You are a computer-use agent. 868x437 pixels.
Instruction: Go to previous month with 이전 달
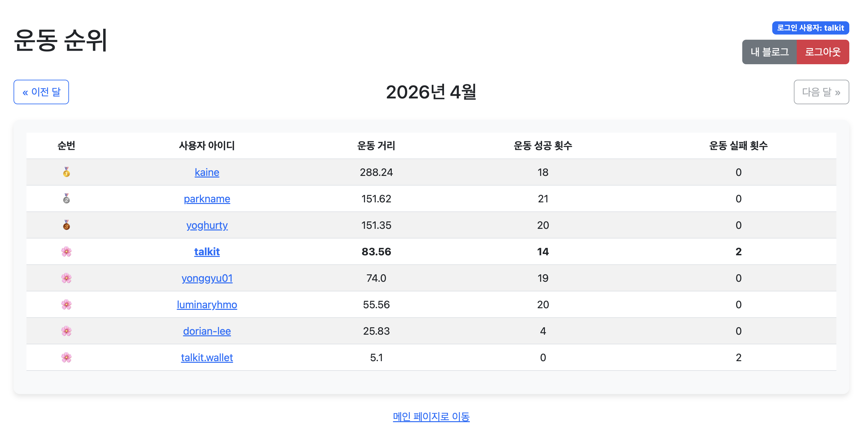click(x=41, y=92)
